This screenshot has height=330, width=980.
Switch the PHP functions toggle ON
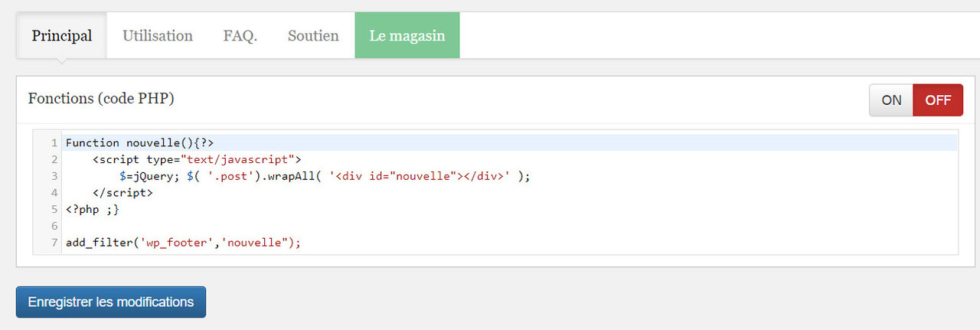[891, 100]
